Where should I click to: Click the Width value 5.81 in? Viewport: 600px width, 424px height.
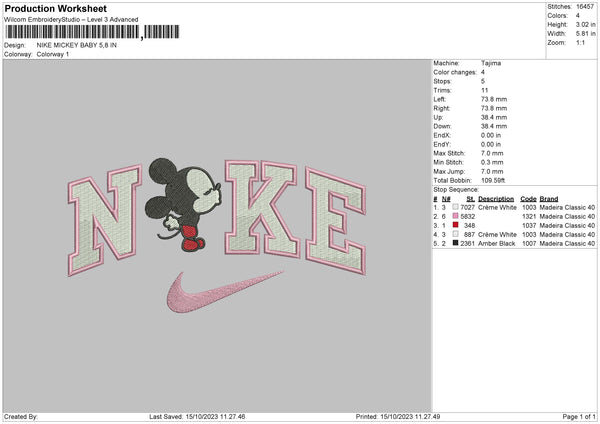[585, 34]
